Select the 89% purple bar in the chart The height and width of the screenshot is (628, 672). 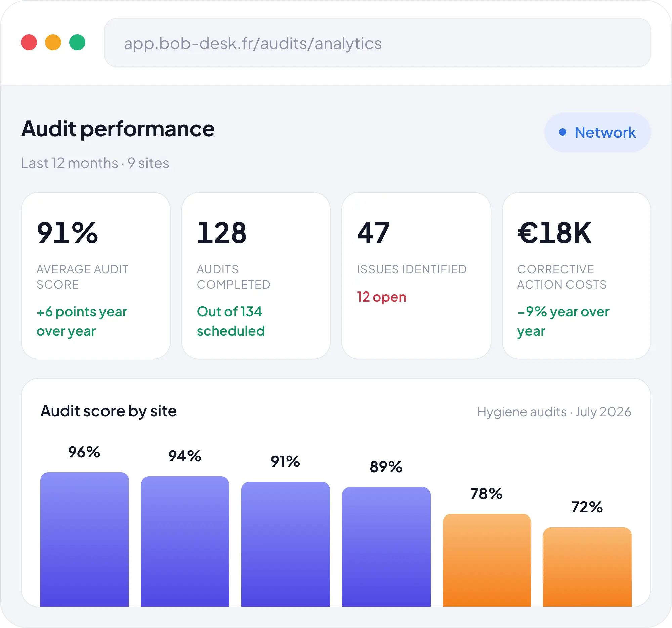point(386,547)
